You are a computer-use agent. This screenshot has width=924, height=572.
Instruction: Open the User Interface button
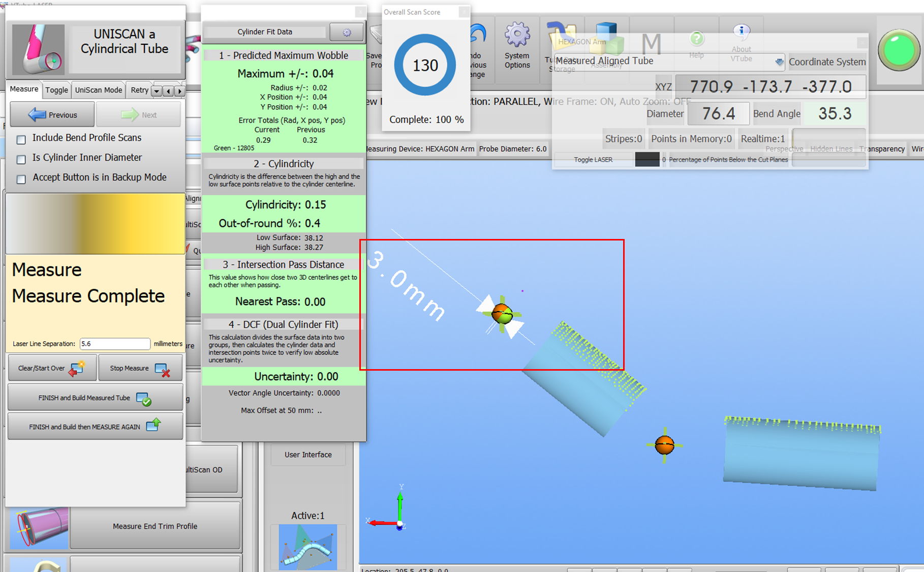click(x=308, y=455)
